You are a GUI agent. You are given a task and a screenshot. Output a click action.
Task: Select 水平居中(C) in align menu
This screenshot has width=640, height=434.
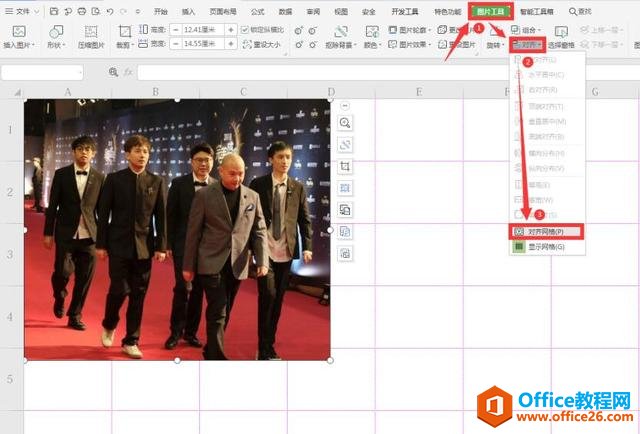547,75
